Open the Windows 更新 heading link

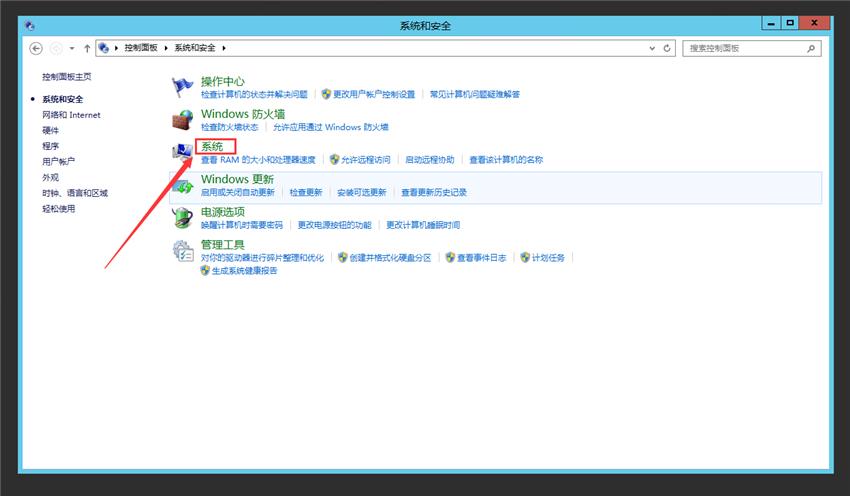(x=237, y=179)
